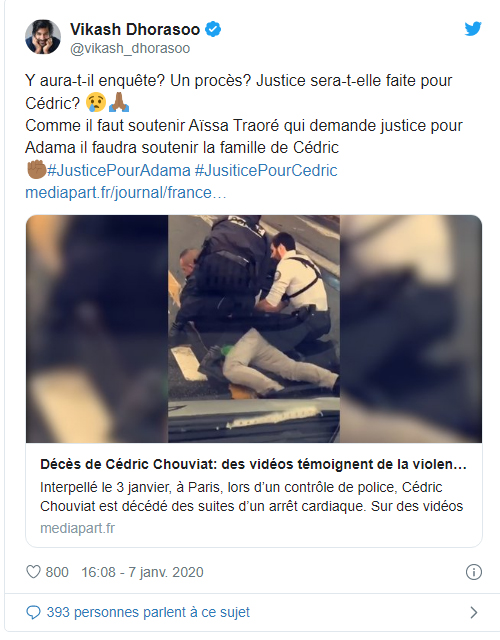Open the @vikash_dhorasoo handle
This screenshot has width=500, height=640.
click(x=130, y=48)
